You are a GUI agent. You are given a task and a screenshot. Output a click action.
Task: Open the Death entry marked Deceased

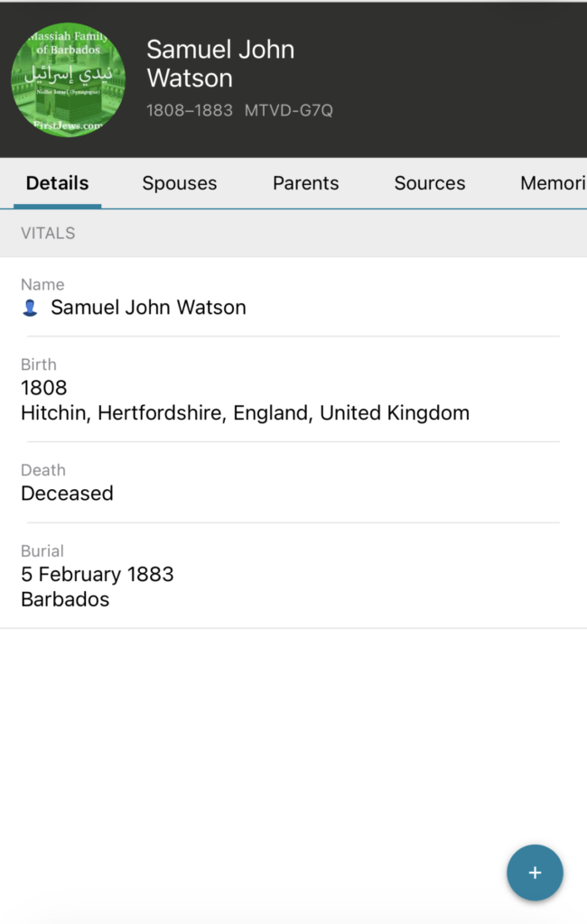pyautogui.click(x=67, y=494)
